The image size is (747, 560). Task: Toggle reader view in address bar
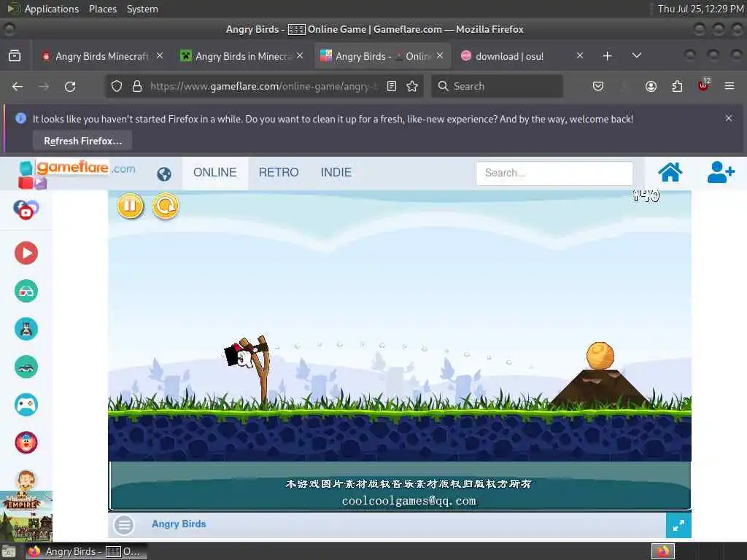(392, 86)
